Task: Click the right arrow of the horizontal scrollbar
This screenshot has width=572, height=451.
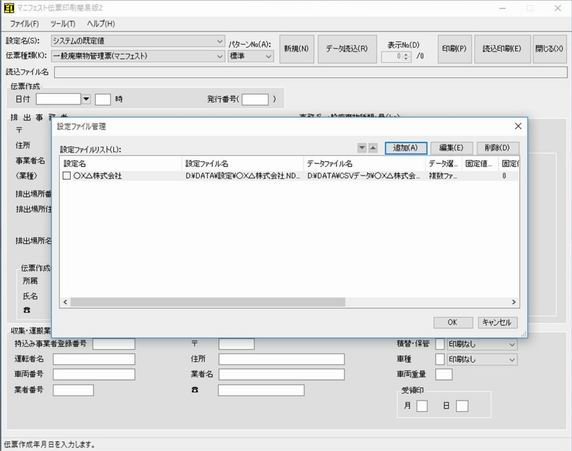Action: 514,302
